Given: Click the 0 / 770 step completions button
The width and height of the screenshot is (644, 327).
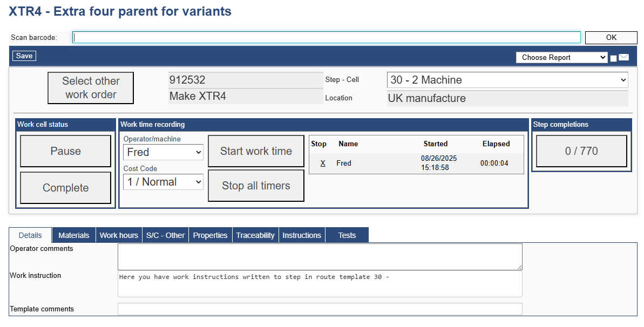Looking at the screenshot, I should pyautogui.click(x=581, y=151).
